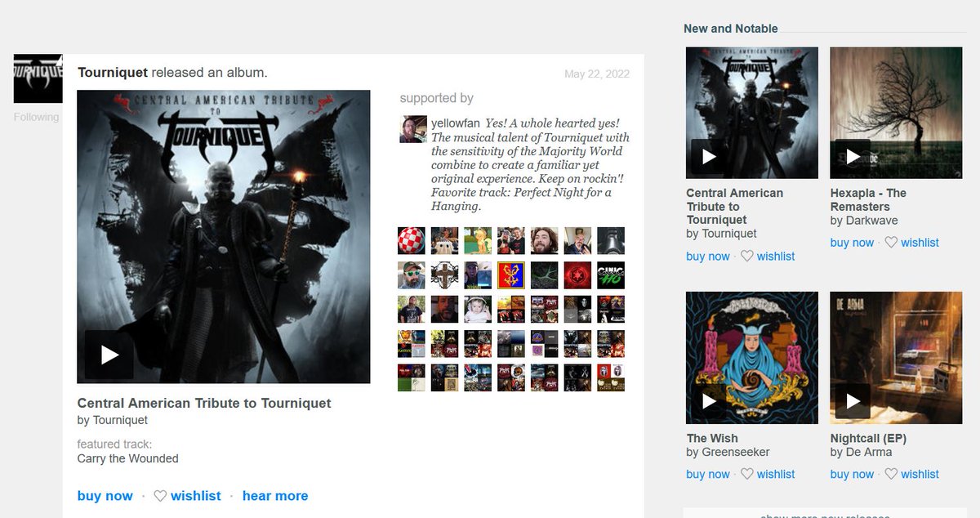
Task: Click the red circular logo supporter avatar
Action: [x=577, y=275]
